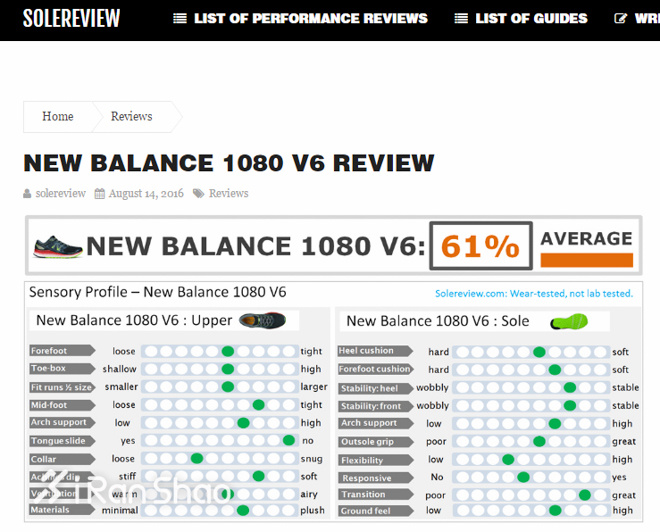The image size is (660, 532).
Task: Click the tag icon beside Reviews
Action: (x=199, y=194)
